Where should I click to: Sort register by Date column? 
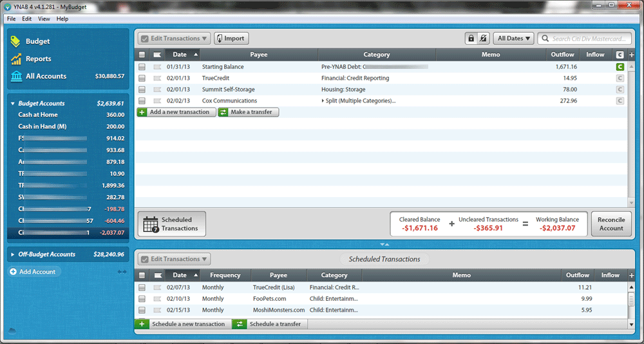182,54
